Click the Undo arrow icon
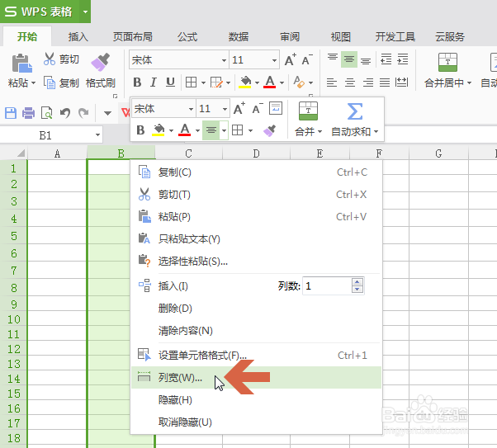Viewport: 497px width, 448px height. 65,113
